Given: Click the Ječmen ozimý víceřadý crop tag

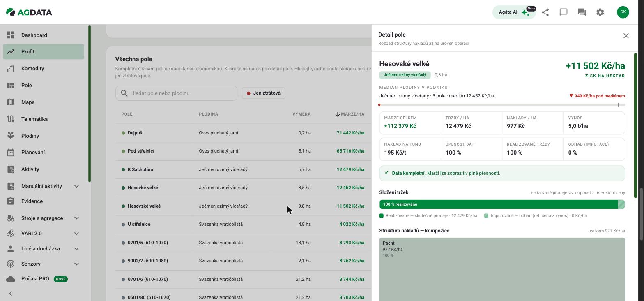Looking at the screenshot, I should coord(405,75).
